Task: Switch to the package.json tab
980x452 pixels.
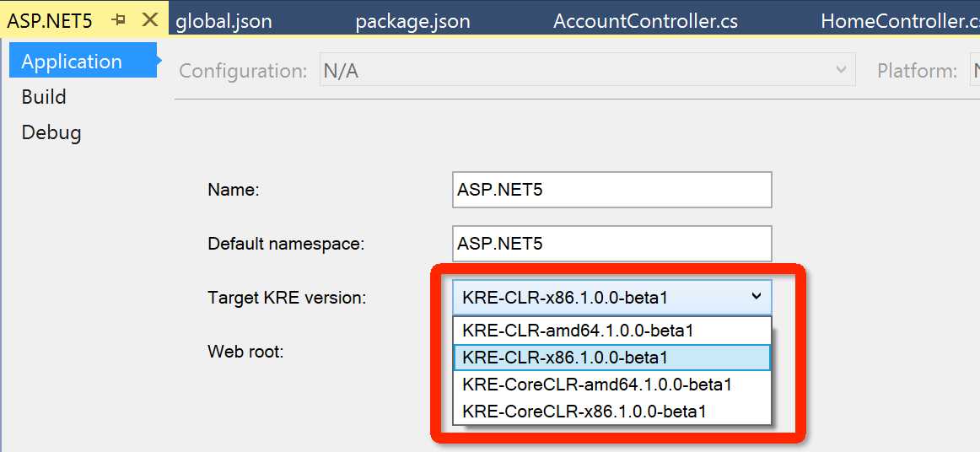Action: point(412,21)
